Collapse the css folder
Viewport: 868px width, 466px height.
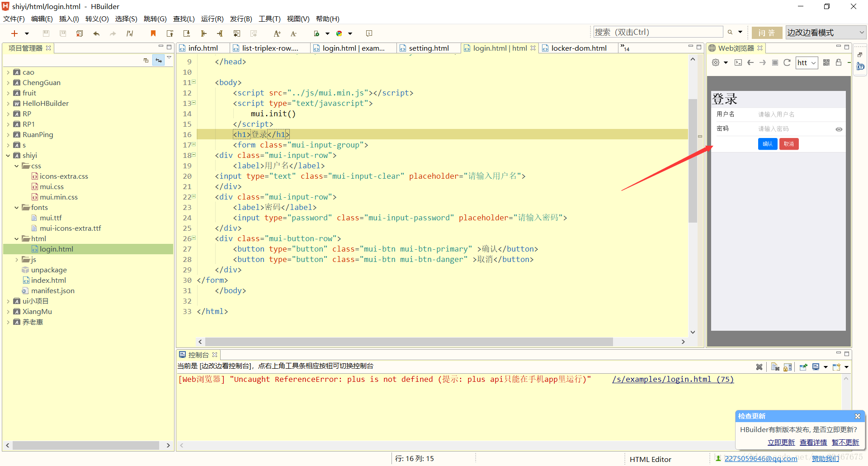pyautogui.click(x=17, y=166)
